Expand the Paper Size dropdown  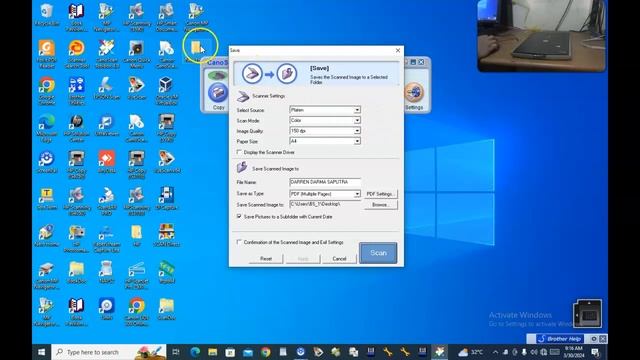pos(325,141)
